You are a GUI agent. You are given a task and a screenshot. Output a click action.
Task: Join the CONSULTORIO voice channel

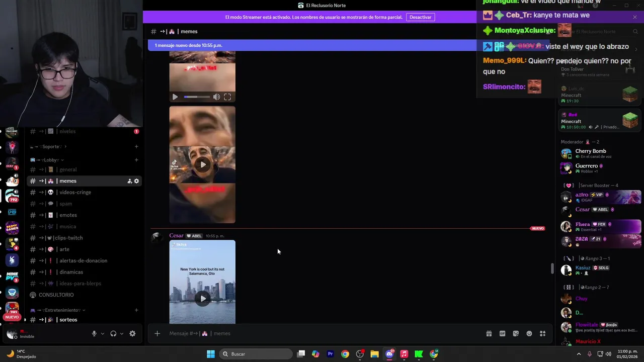(x=84, y=295)
